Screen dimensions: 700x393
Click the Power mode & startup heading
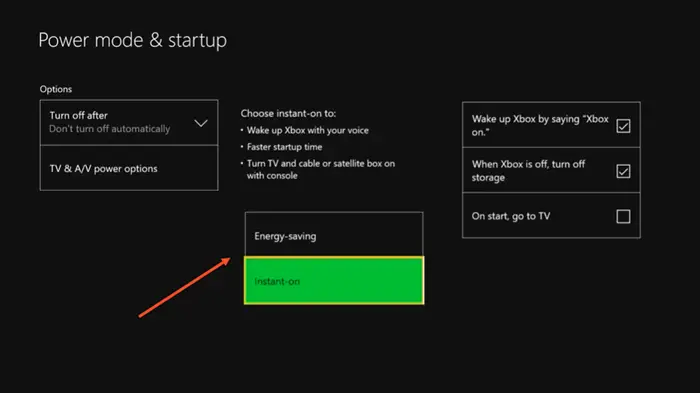(133, 40)
